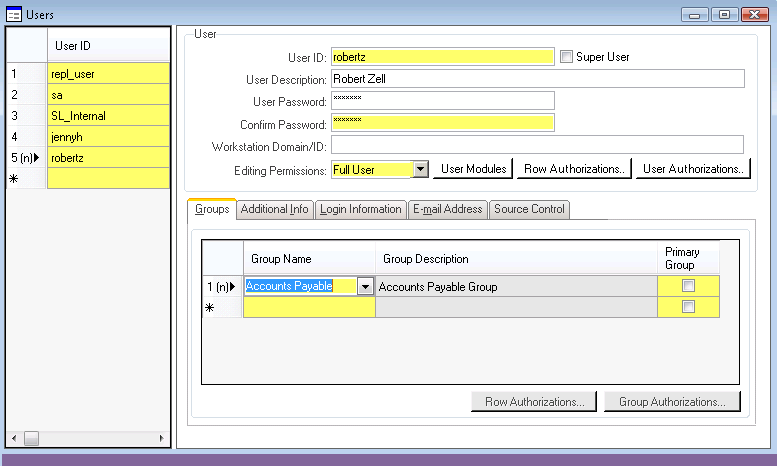Enable the Super User checkbox
Image resolution: width=777 pixels, height=466 pixels.
[x=566, y=57]
